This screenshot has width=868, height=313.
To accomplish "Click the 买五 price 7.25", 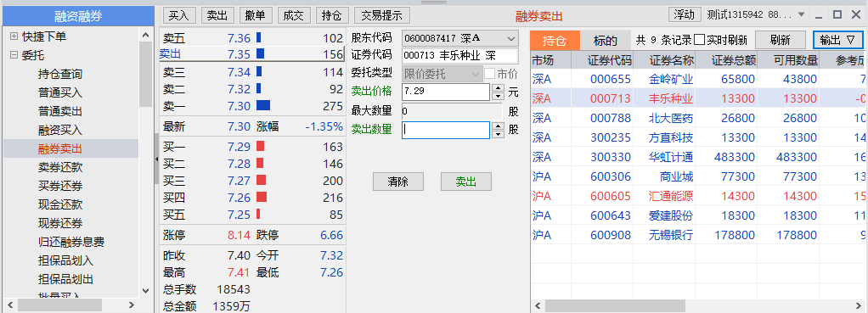I will point(239,214).
